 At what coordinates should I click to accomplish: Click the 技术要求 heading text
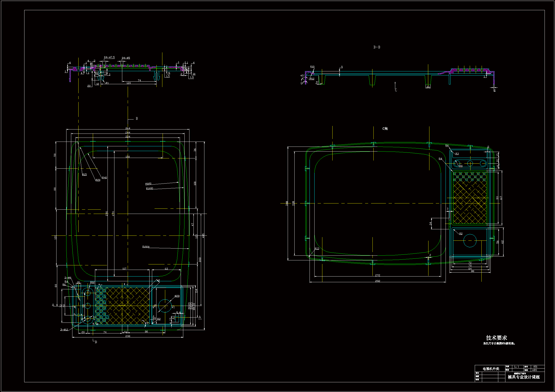point(496,338)
